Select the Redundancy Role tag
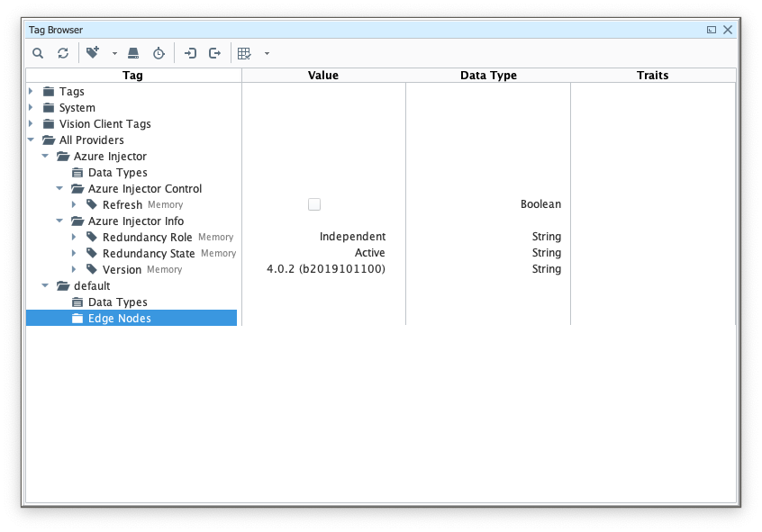This screenshot has width=762, height=532. click(147, 237)
